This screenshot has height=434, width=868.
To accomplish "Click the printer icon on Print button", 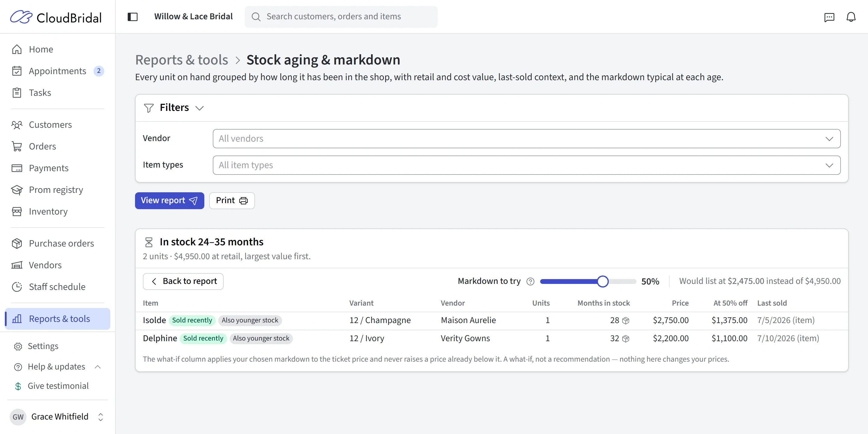I will (x=243, y=201).
